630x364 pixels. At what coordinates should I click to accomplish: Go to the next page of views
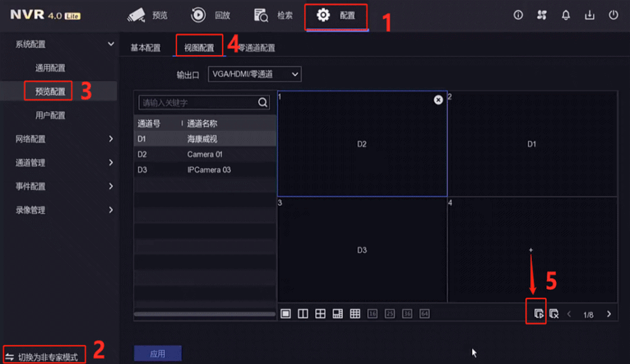coord(609,313)
